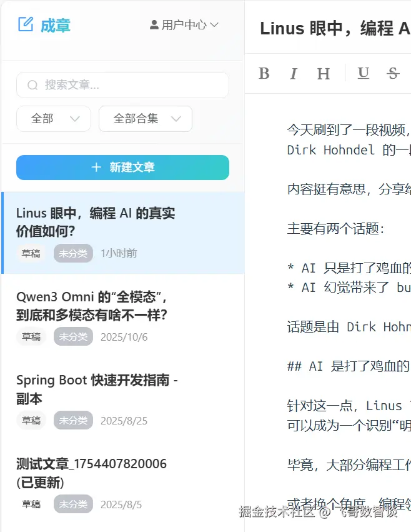This screenshot has height=532, width=411.
Task: Toggle bold formatting in editor toolbar
Action: click(264, 73)
